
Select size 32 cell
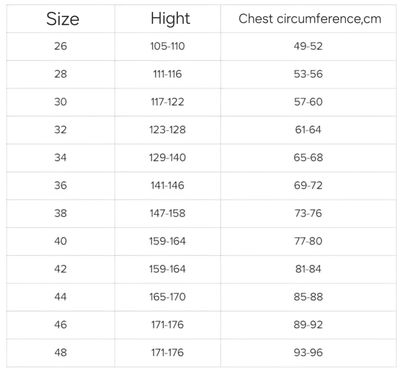(x=61, y=130)
